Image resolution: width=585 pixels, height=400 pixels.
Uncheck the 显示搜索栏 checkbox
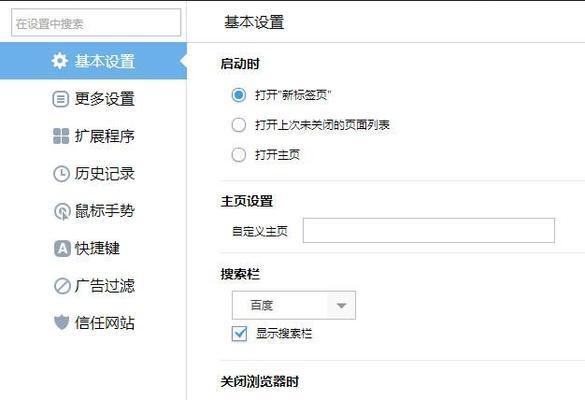click(x=239, y=333)
